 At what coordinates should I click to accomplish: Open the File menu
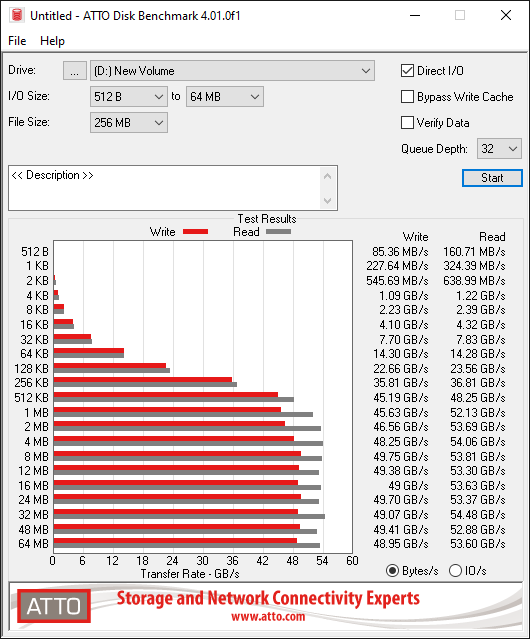click(17, 41)
